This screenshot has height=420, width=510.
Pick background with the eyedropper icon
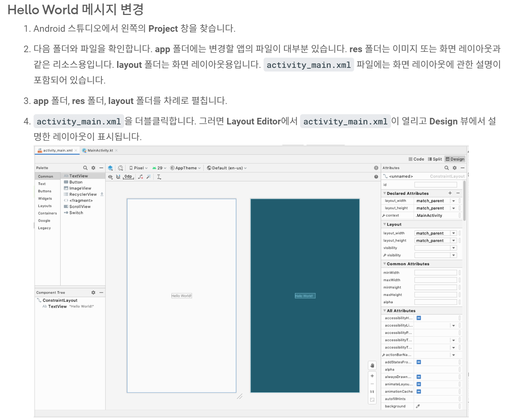(x=418, y=406)
